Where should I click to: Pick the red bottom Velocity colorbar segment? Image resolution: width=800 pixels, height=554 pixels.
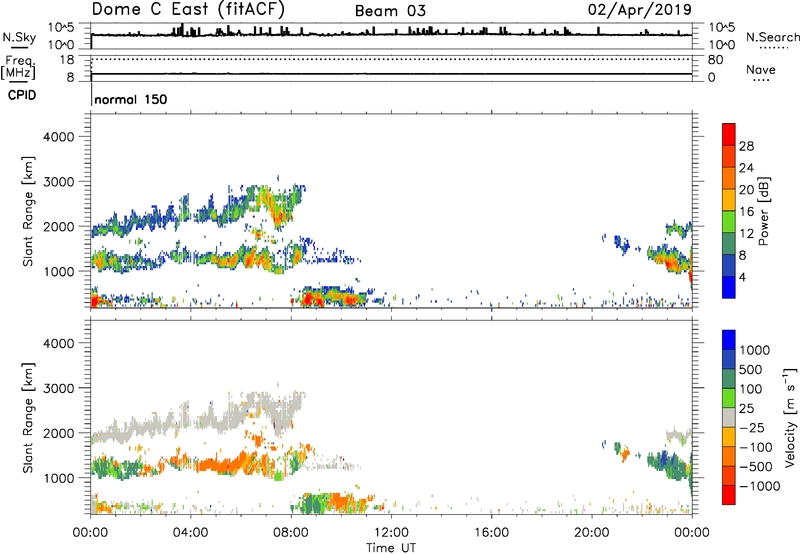tap(729, 495)
